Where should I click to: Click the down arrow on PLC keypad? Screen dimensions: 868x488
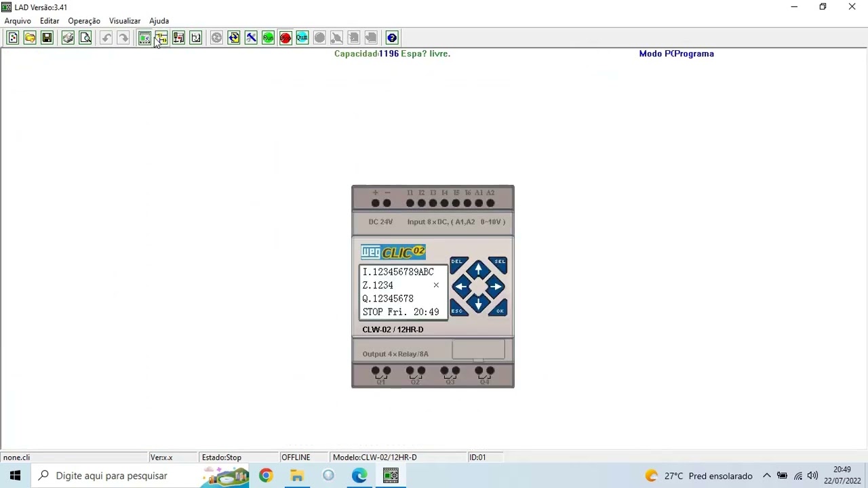click(478, 304)
